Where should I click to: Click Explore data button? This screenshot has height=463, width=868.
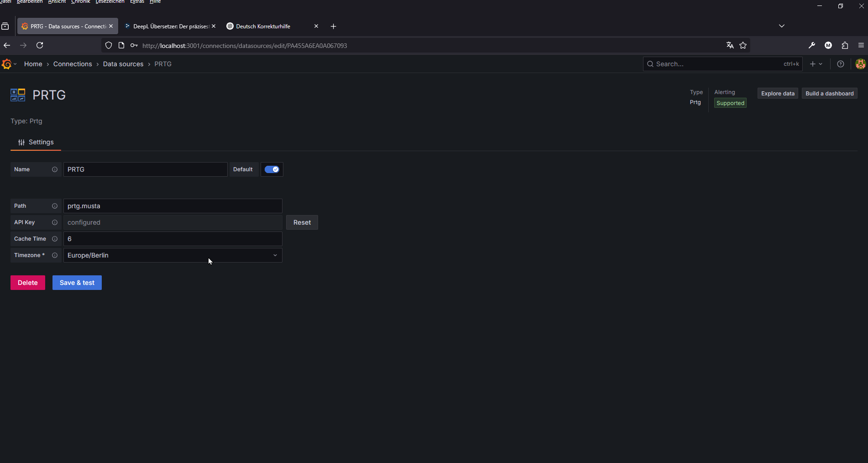pyautogui.click(x=778, y=93)
